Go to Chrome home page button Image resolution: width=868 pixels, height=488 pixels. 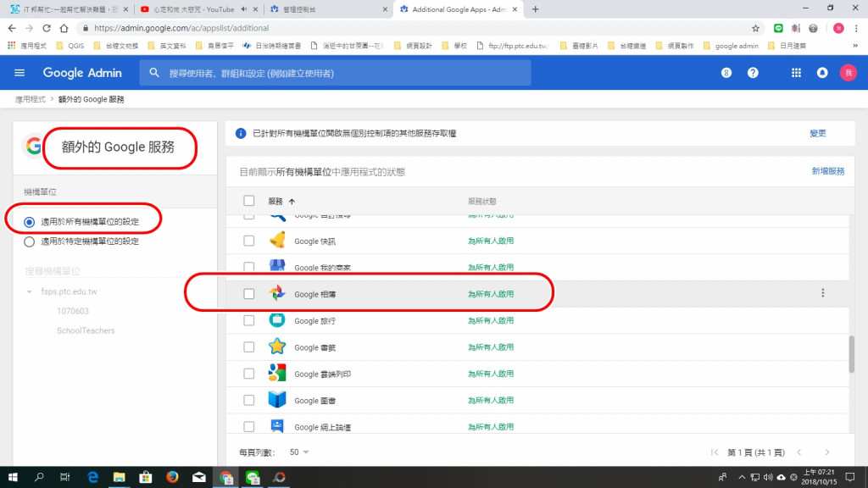pyautogui.click(x=64, y=28)
